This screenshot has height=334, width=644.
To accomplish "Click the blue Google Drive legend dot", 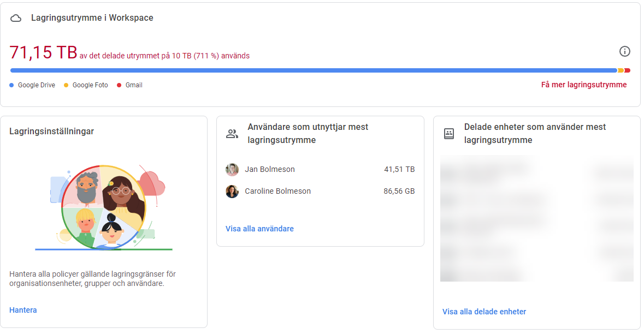I will pos(11,85).
